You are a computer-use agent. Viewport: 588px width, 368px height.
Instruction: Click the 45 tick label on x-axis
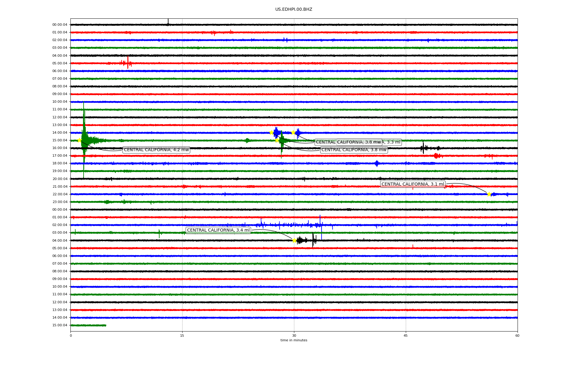click(406, 335)
